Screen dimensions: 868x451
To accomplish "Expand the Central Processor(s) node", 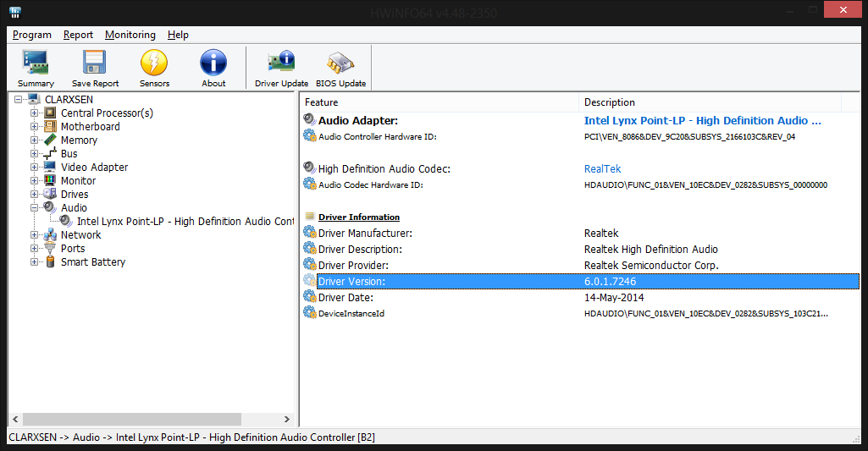I will coord(35,113).
